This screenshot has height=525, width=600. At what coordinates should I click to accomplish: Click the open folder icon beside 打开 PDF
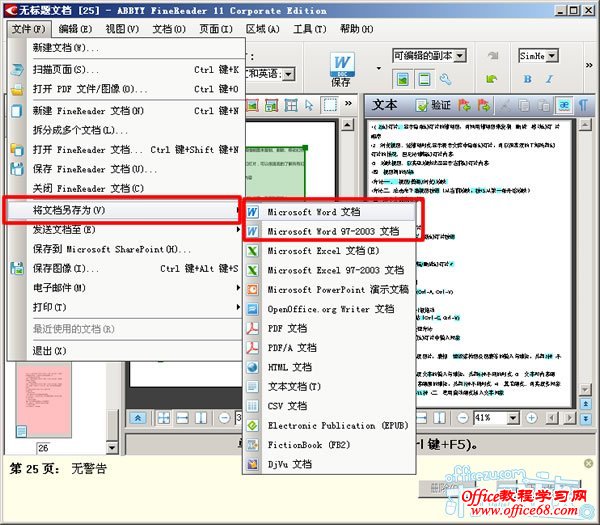click(17, 90)
